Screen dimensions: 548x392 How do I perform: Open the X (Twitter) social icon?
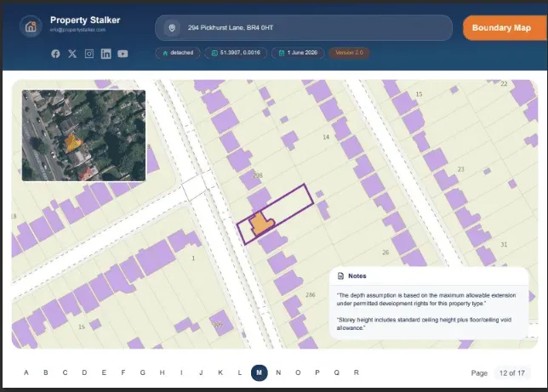click(x=72, y=54)
